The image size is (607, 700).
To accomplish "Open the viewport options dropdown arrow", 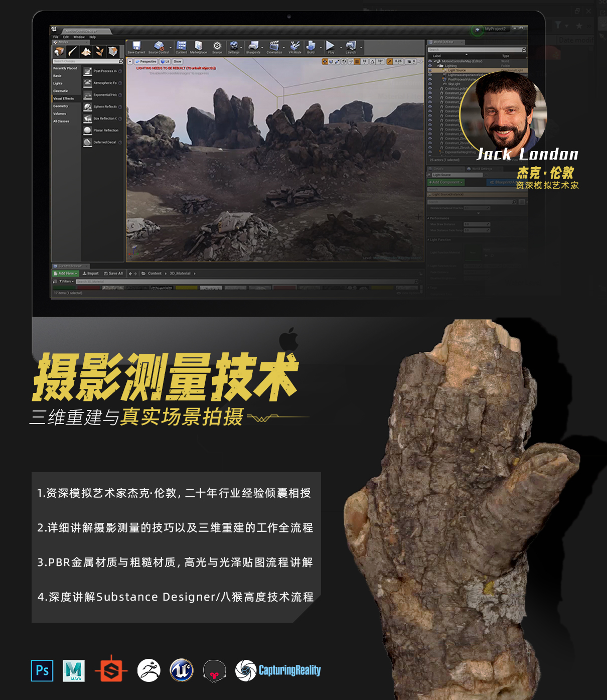I will coord(130,62).
